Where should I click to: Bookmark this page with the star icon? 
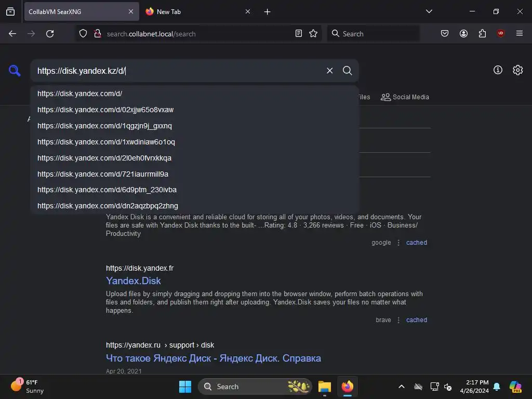pos(313,33)
